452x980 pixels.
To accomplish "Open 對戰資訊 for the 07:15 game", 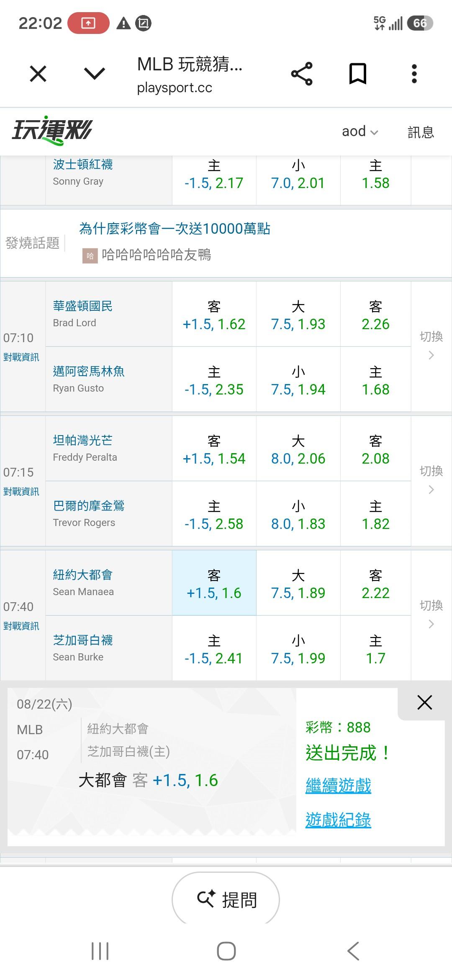I will click(21, 492).
